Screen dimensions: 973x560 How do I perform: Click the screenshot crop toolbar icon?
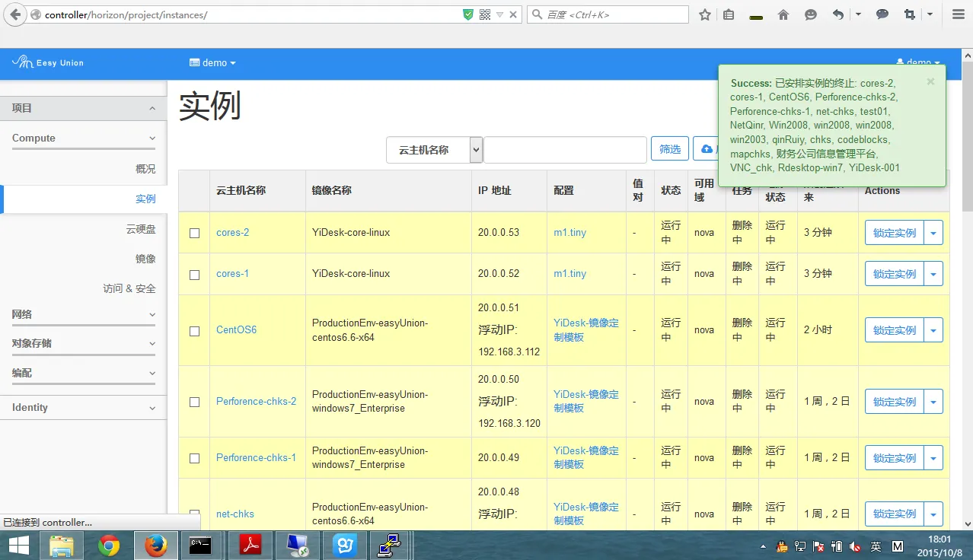pyautogui.click(x=909, y=14)
